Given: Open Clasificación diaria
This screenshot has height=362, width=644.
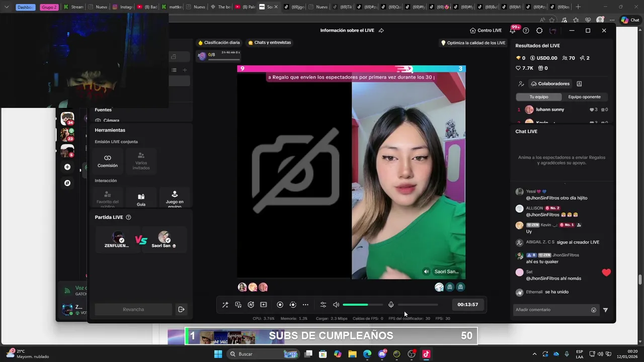Looking at the screenshot, I should click(x=219, y=43).
